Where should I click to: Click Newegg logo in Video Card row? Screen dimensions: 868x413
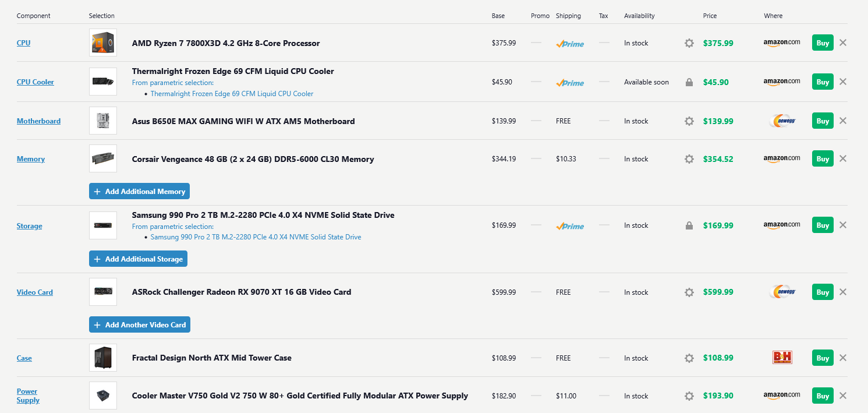pyautogui.click(x=782, y=292)
